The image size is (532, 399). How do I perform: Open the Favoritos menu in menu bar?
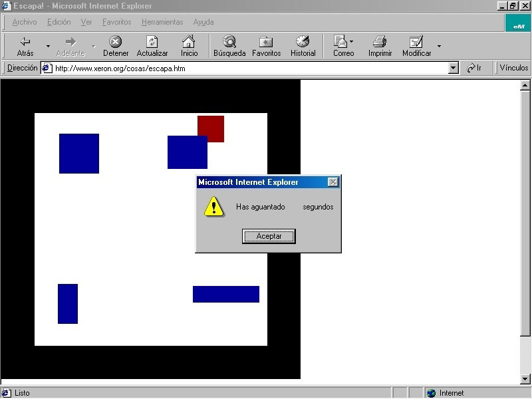[117, 22]
